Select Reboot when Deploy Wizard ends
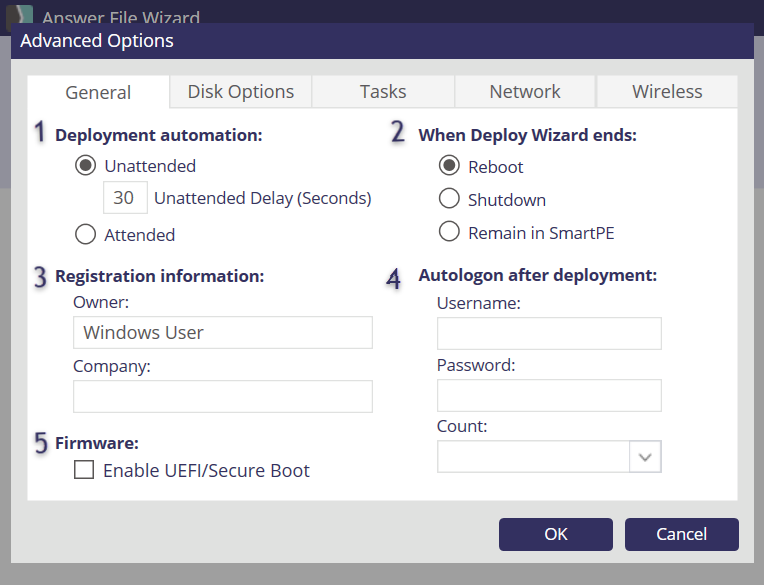 [x=450, y=166]
